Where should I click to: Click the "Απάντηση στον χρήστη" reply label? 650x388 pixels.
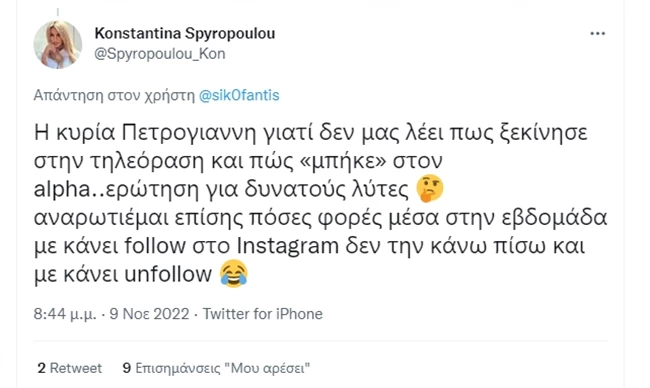pyautogui.click(x=114, y=95)
